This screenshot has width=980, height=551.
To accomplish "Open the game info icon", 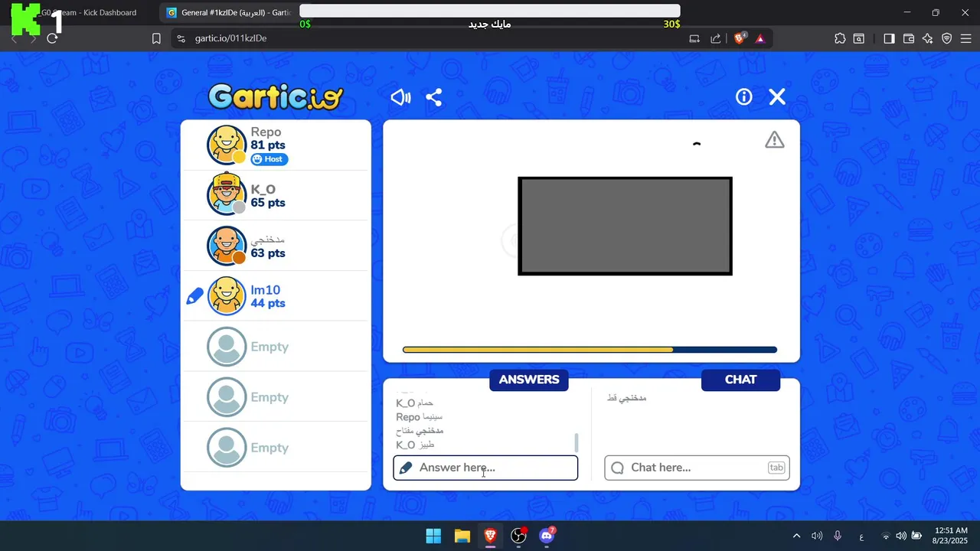I will [744, 96].
